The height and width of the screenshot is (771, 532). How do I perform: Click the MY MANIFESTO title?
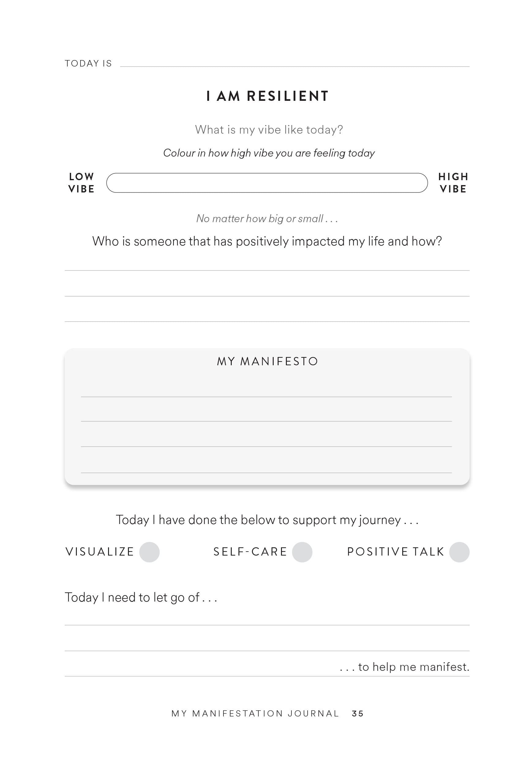(x=268, y=361)
